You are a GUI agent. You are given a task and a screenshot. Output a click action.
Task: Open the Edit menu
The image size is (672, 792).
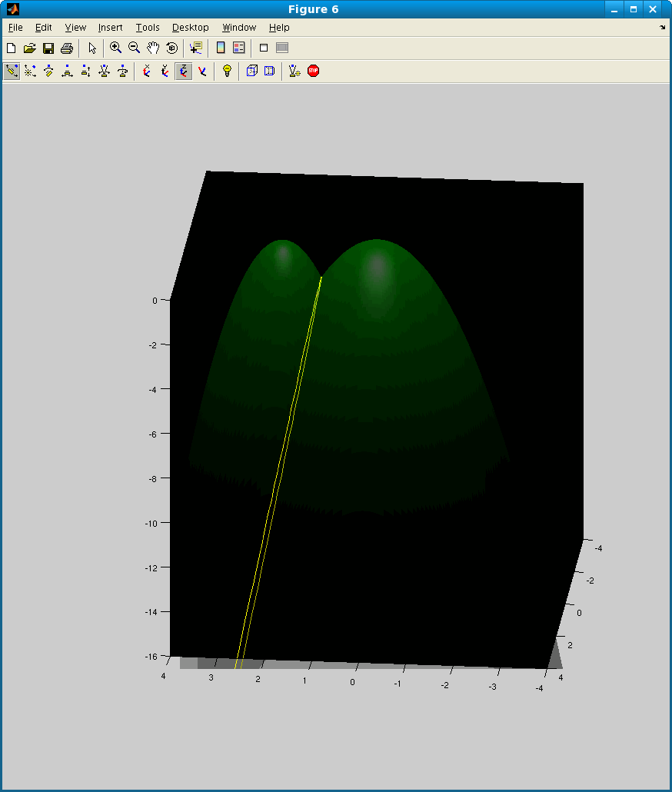(x=43, y=27)
